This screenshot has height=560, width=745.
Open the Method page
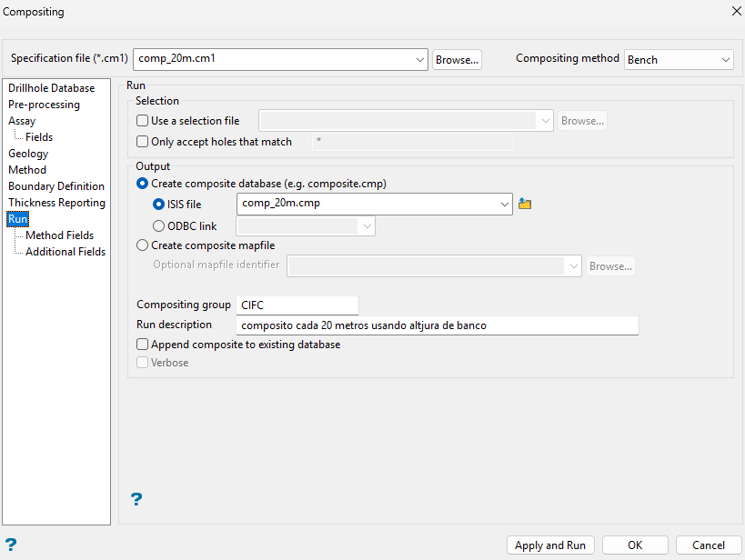(27, 170)
